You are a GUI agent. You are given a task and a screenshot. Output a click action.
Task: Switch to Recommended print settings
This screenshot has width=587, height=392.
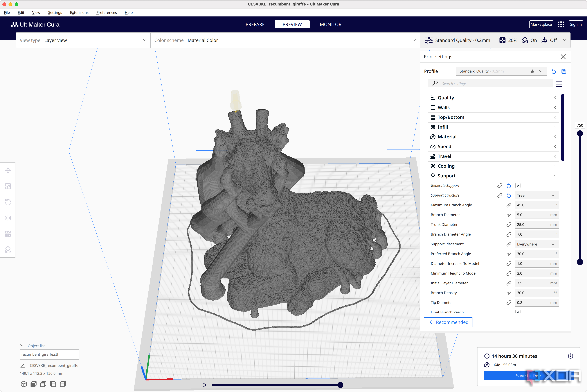(x=448, y=322)
